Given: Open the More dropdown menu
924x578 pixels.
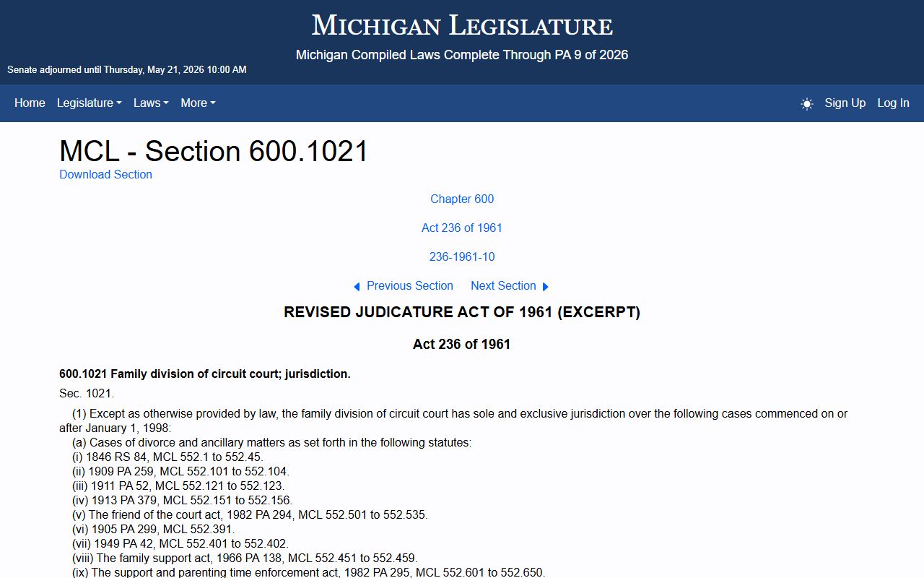Looking at the screenshot, I should click(198, 103).
